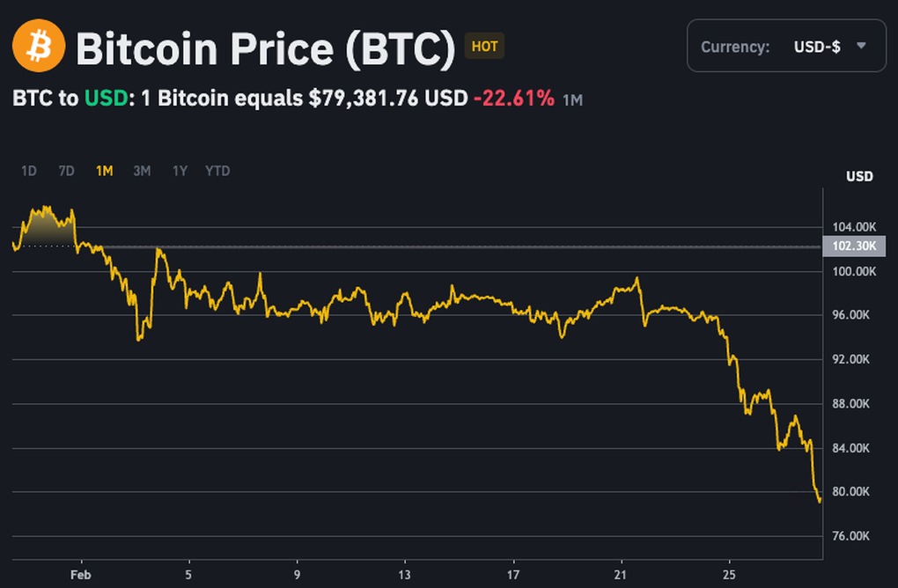Choose the highlighted 1M range tab
The height and width of the screenshot is (588, 898).
pyautogui.click(x=104, y=171)
